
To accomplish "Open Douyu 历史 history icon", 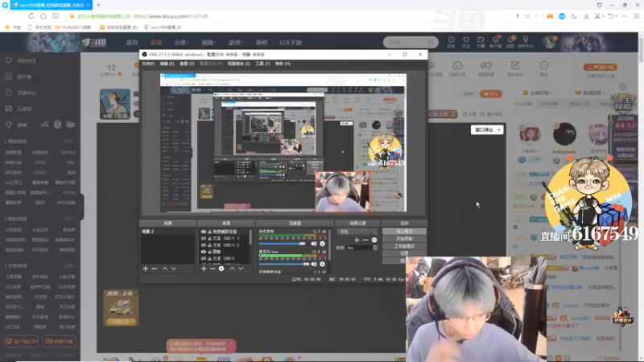I will [x=451, y=42].
